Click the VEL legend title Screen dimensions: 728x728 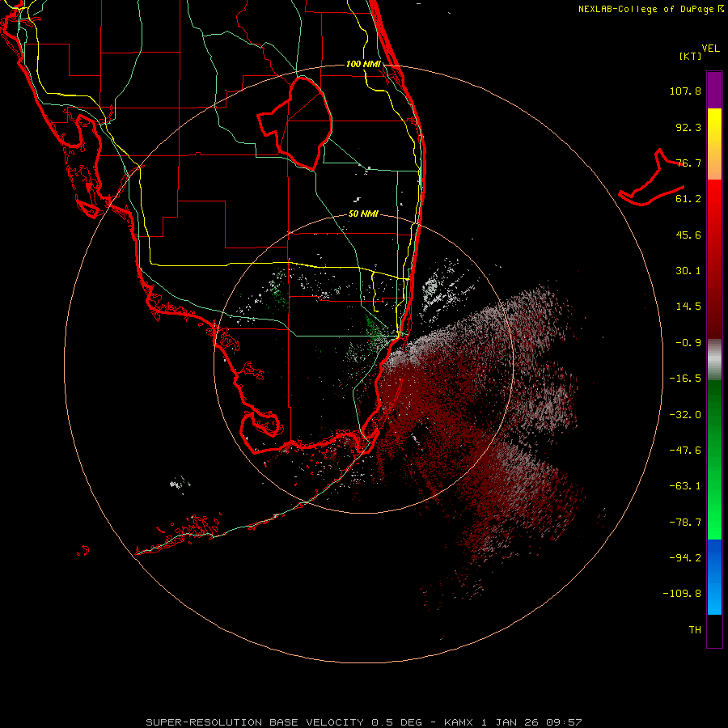click(710, 49)
